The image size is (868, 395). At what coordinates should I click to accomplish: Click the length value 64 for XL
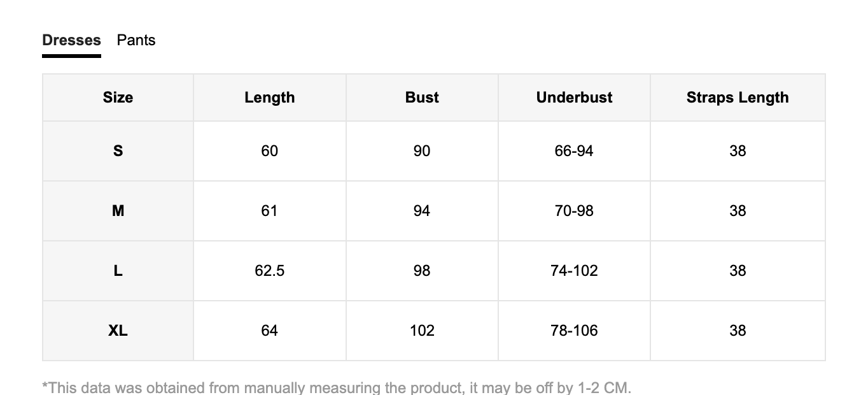click(270, 331)
